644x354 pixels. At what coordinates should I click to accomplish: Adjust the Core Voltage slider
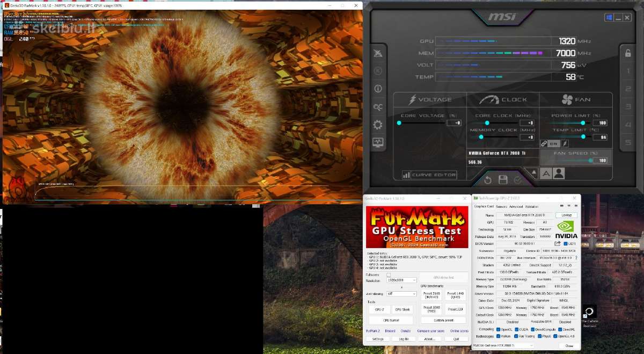tap(421, 122)
